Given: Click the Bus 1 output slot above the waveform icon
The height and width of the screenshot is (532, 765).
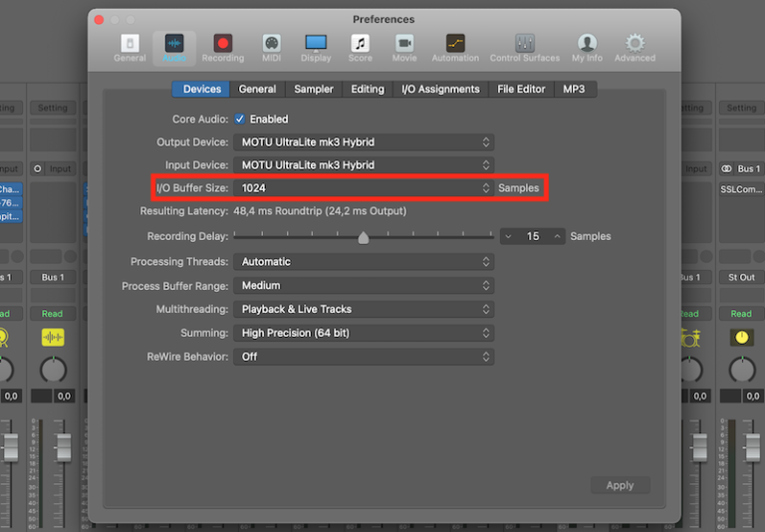Looking at the screenshot, I should (53, 277).
